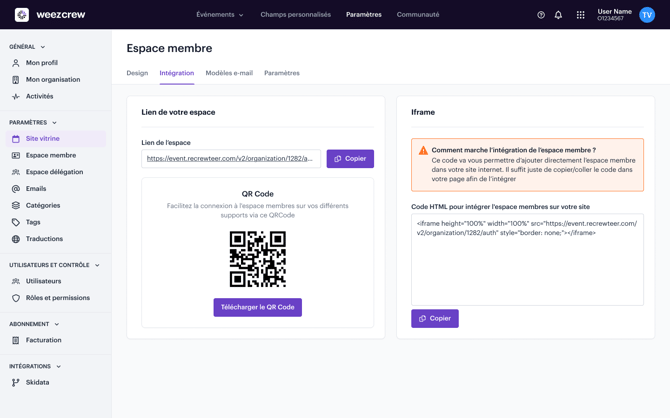Open Champs personnalisés in top menu

tap(295, 15)
